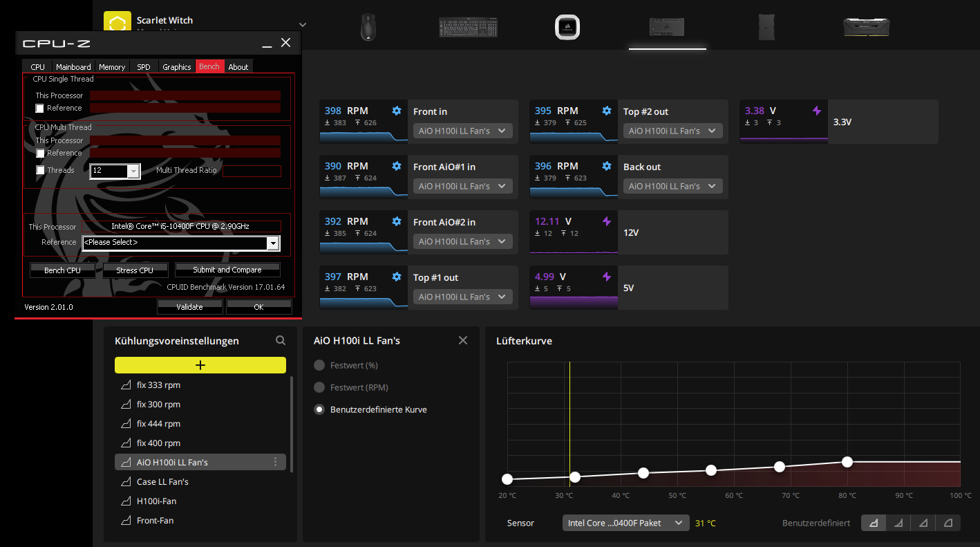This screenshot has height=547, width=980.
Task: Open the Front AiO#1 in preset dropdown
Action: point(463,186)
